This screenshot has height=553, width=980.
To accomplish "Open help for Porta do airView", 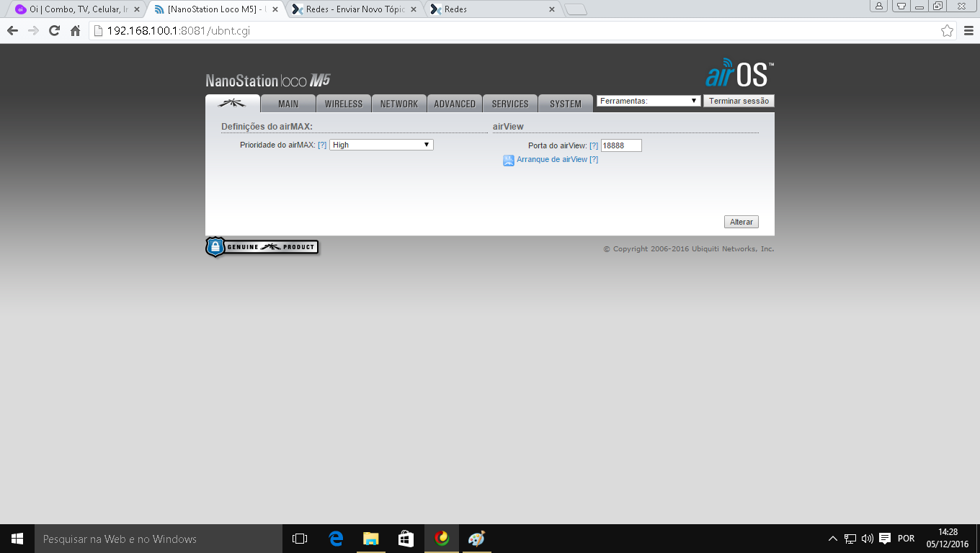I will coord(594,145).
